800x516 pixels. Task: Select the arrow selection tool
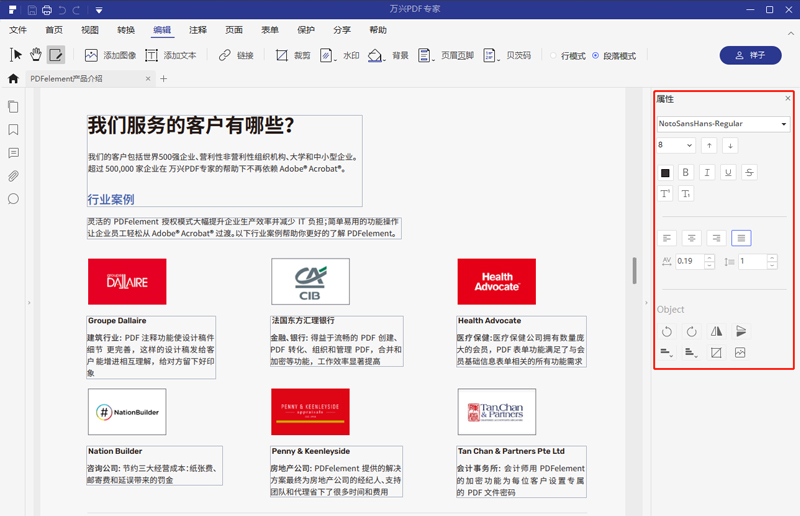16,55
